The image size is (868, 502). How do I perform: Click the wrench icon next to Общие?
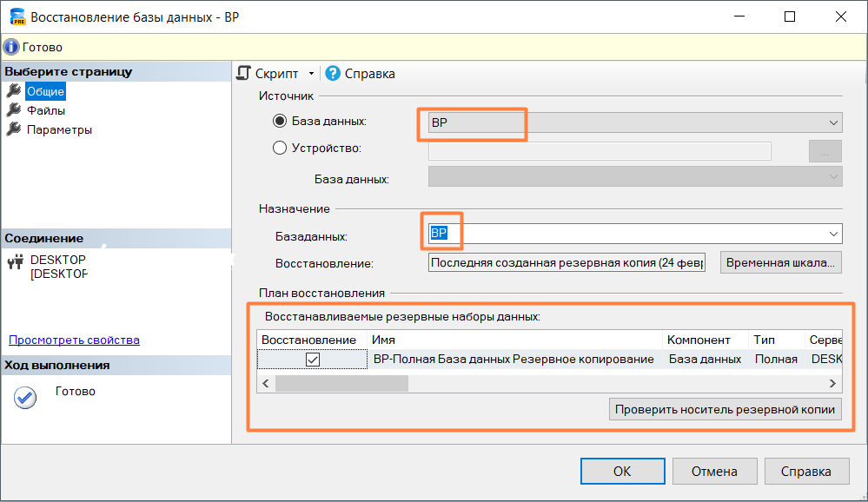click(x=14, y=91)
